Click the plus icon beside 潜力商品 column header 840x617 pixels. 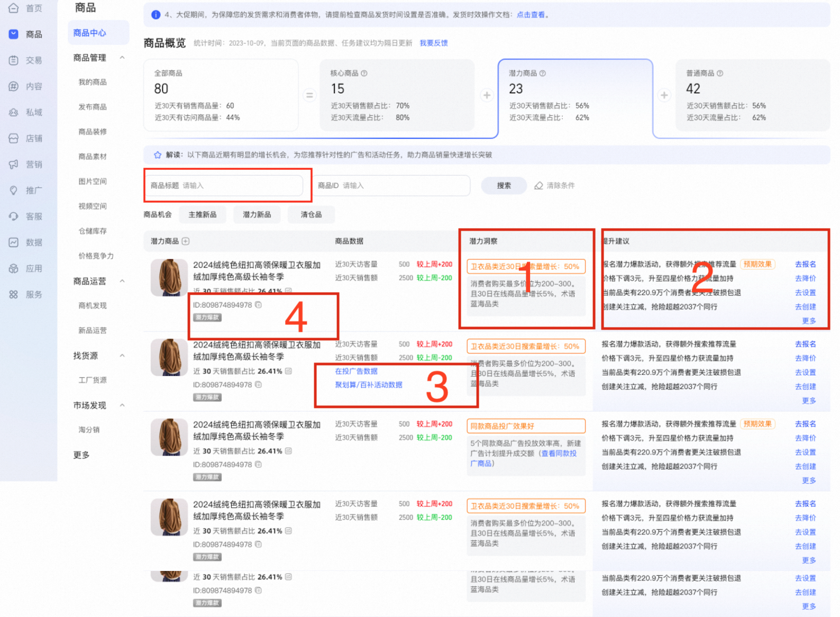(x=186, y=241)
